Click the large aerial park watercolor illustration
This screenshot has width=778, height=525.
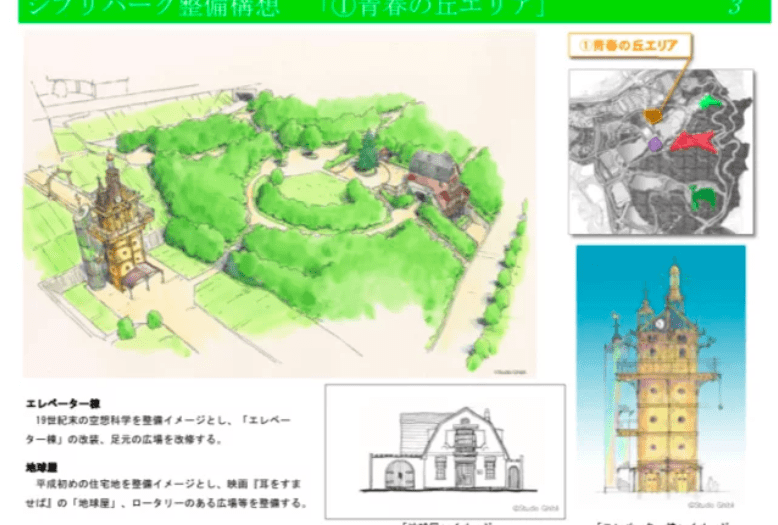pyautogui.click(x=280, y=204)
